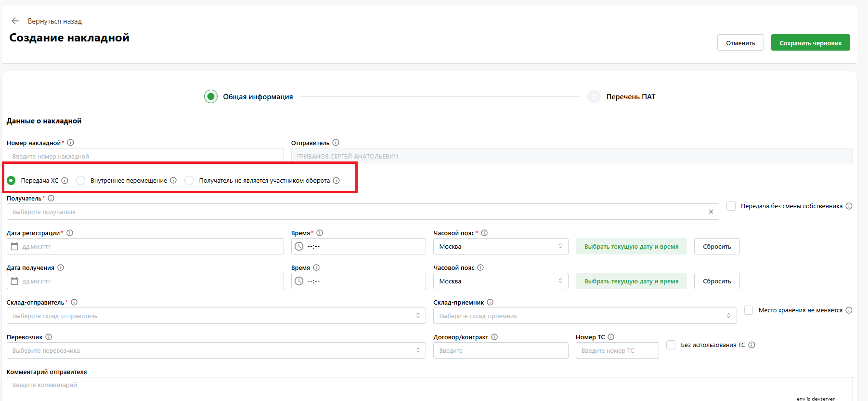Click the calendar icon in Дата регистрации
The height and width of the screenshot is (401, 868).
(14, 246)
